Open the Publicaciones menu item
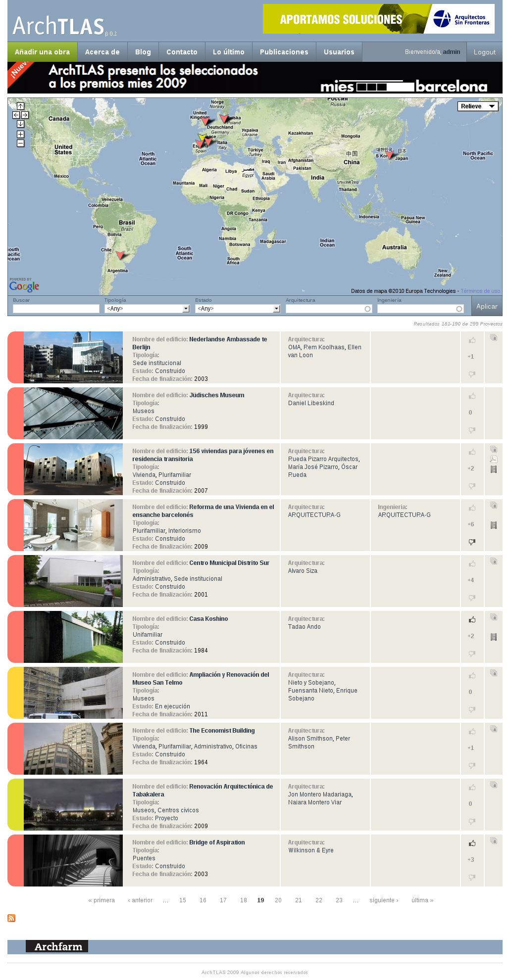This screenshot has height=980, width=509. click(x=284, y=52)
